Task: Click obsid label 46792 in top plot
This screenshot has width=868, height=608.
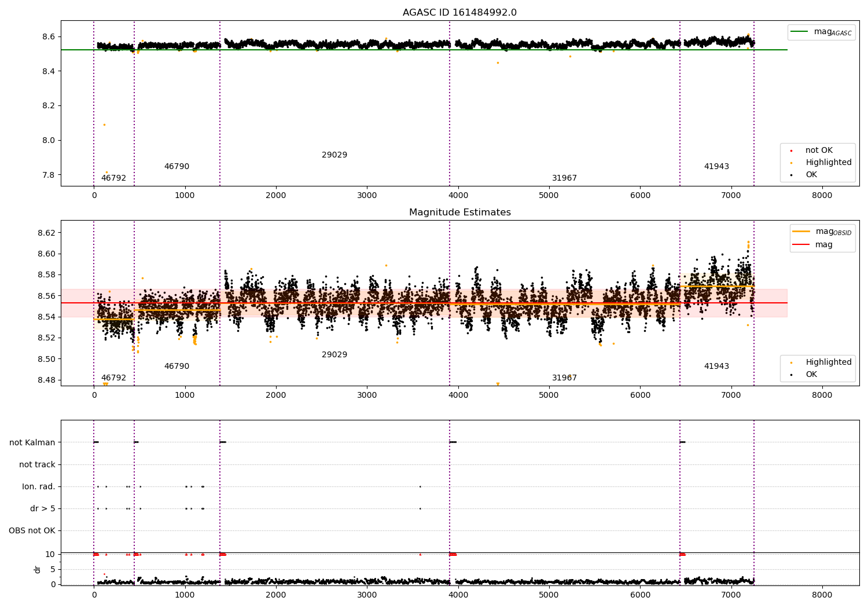Action: tap(113, 178)
